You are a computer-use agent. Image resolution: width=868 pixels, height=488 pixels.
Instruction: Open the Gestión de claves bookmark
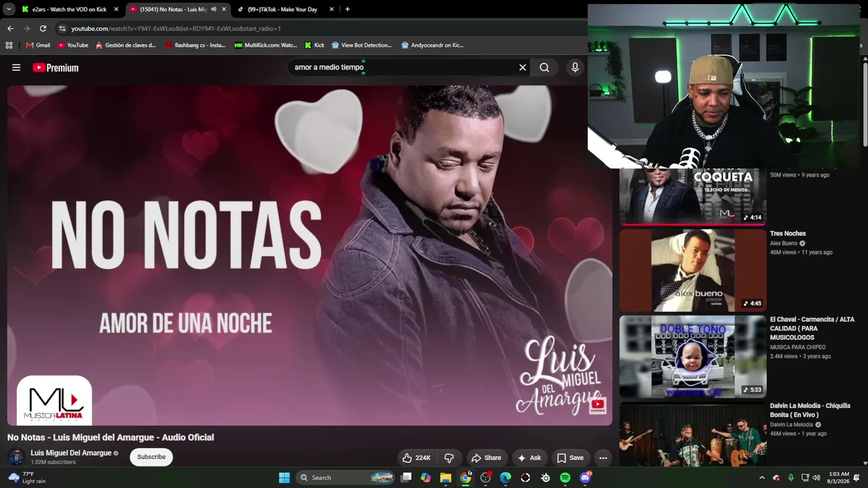tap(125, 45)
